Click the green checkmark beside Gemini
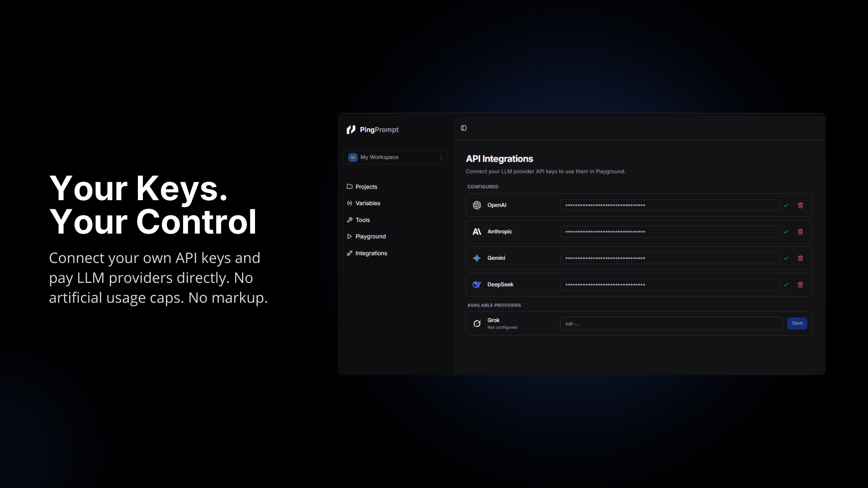This screenshot has height=488, width=868. 787,258
